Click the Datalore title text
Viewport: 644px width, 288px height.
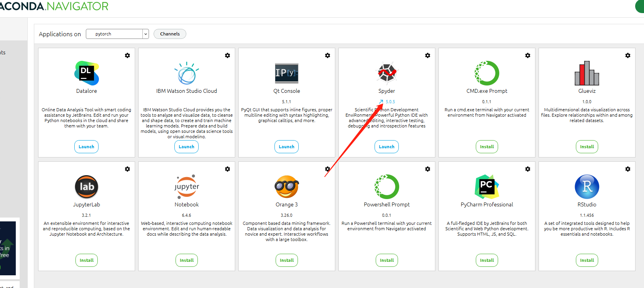coord(87,91)
